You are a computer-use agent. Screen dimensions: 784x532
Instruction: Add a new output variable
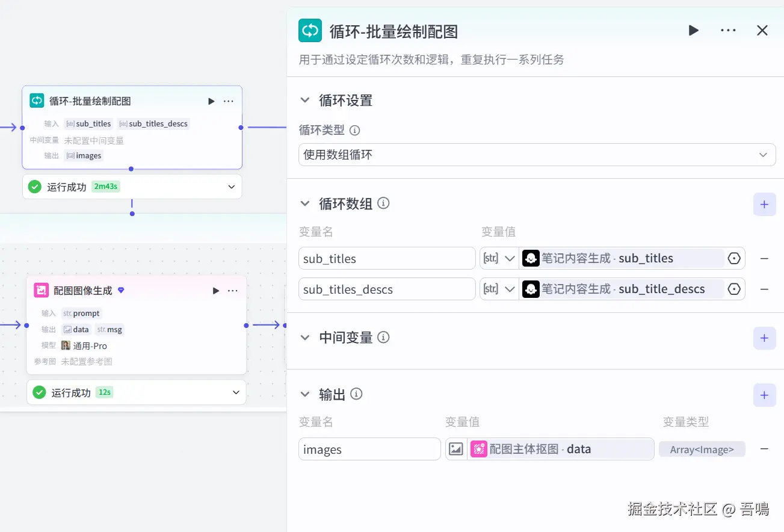tap(764, 395)
